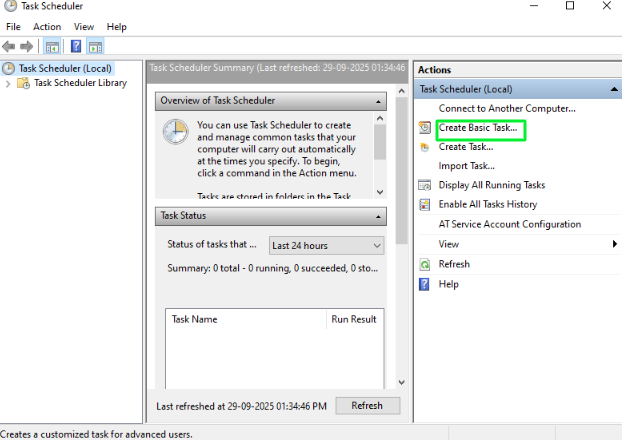623x442 pixels.
Task: Click the Create Basic Task wizard icon
Action: [x=425, y=128]
